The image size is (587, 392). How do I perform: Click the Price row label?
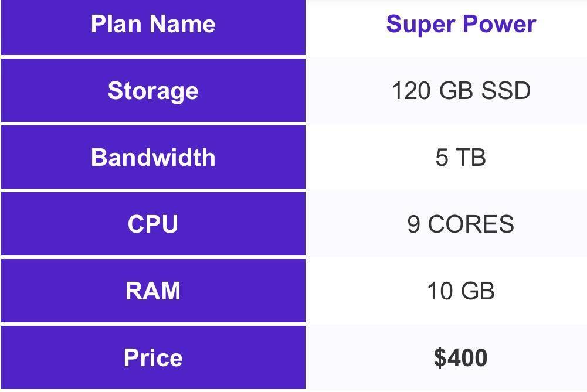[x=153, y=357]
